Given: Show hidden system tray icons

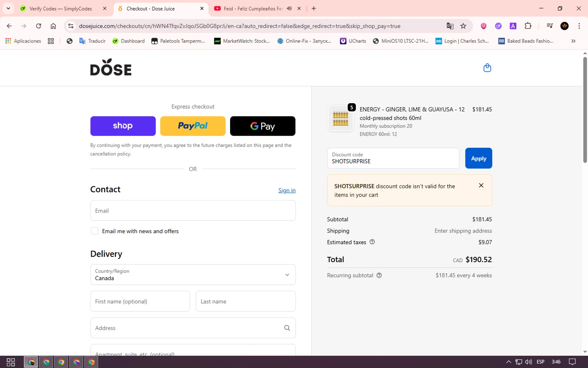Looking at the screenshot, I should tap(508, 362).
